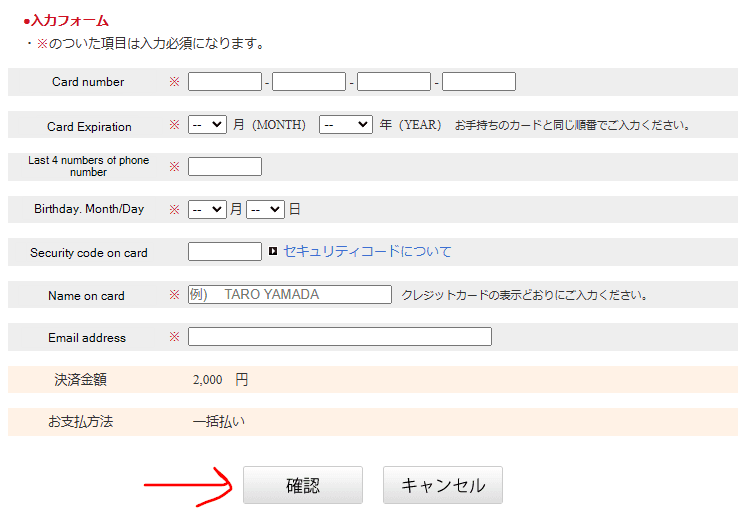
Task: Focus the first card number box
Action: tap(225, 82)
